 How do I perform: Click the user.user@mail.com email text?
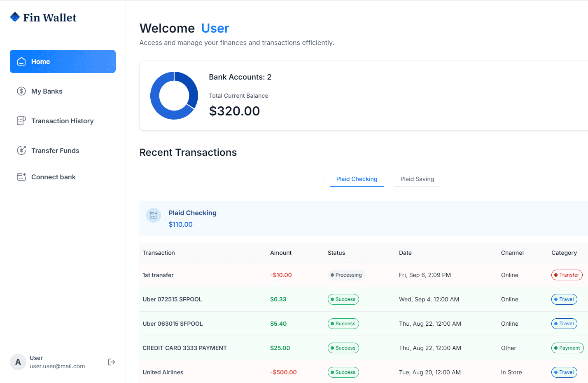[57, 366]
